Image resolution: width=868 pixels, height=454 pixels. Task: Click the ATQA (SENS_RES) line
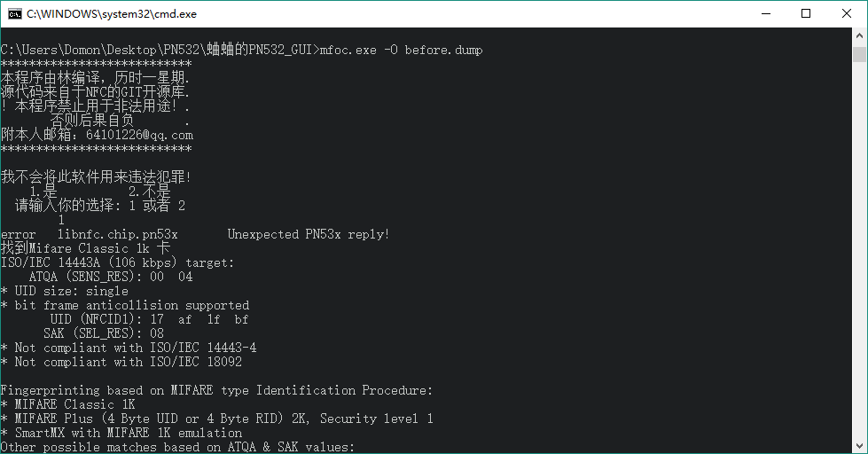pyautogui.click(x=111, y=277)
